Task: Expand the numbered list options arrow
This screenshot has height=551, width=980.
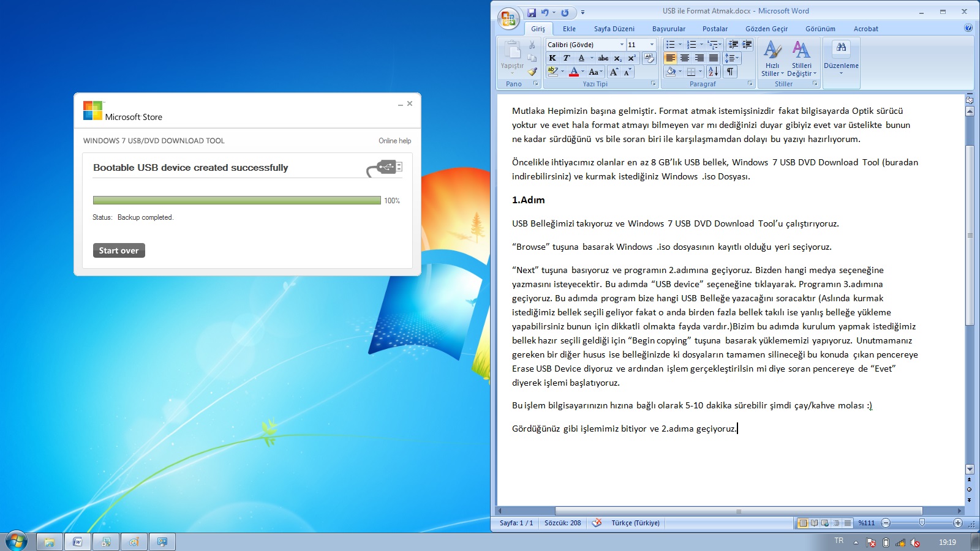Action: pyautogui.click(x=701, y=45)
